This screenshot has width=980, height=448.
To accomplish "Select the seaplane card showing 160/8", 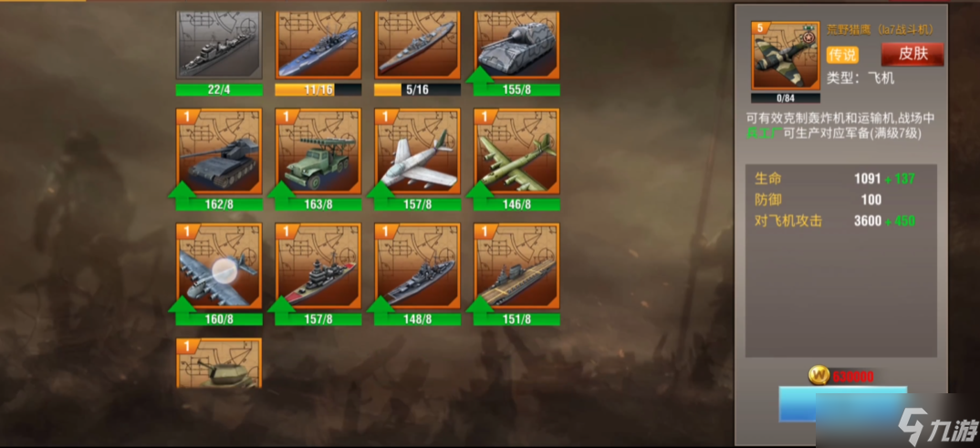I will coord(219,266).
